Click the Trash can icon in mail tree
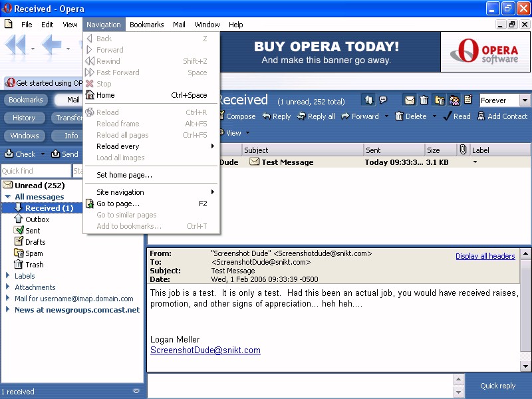Screen dimensions: 532x399 click(x=19, y=264)
